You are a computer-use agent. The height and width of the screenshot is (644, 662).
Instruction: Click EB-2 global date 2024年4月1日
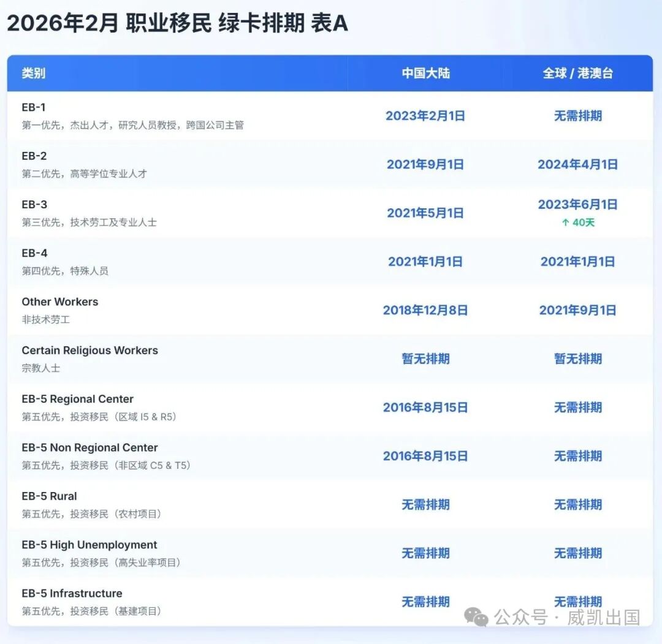(577, 164)
